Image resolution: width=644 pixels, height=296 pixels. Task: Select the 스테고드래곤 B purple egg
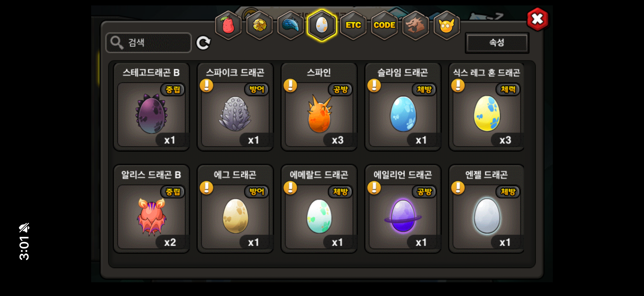(x=151, y=114)
